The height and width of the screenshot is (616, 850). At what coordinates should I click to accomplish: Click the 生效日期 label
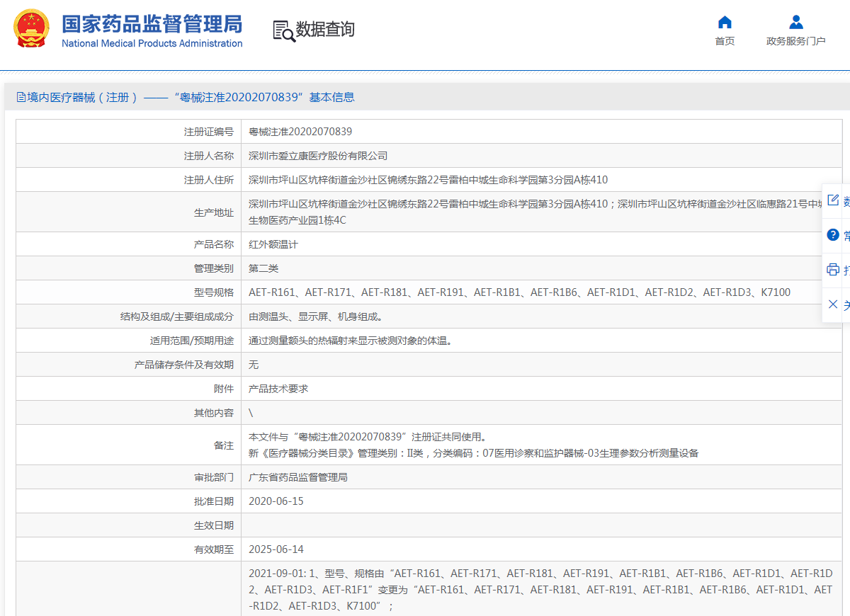tap(214, 525)
